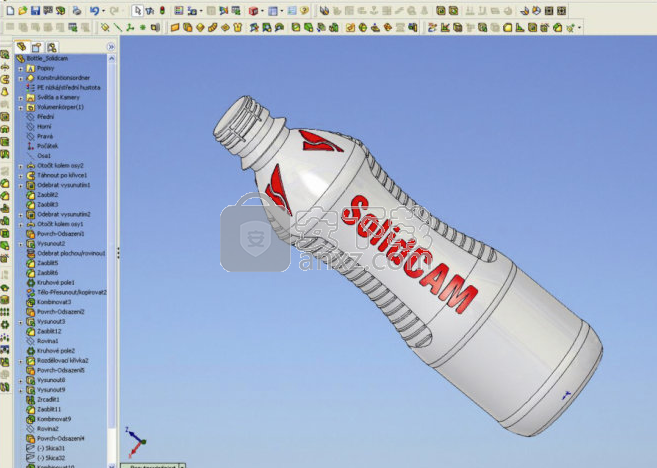Image resolution: width=657 pixels, height=468 pixels.
Task: Select the PE nízká/střední hustota material
Action: [69, 88]
